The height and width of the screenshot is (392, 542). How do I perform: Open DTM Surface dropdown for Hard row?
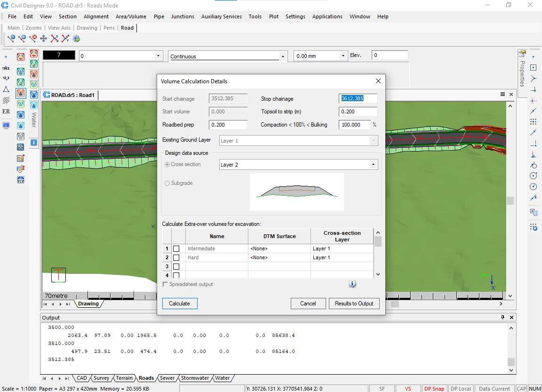279,257
